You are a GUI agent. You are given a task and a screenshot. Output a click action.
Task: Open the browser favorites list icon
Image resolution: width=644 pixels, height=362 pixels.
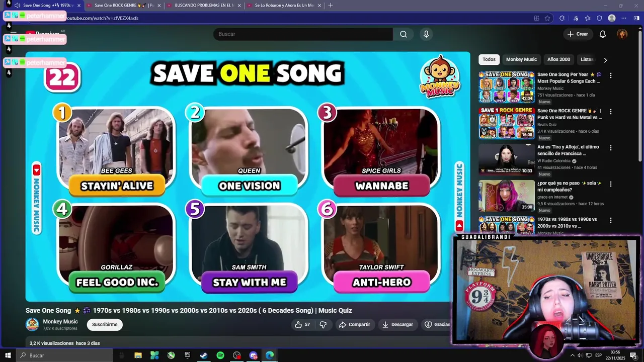(x=588, y=18)
